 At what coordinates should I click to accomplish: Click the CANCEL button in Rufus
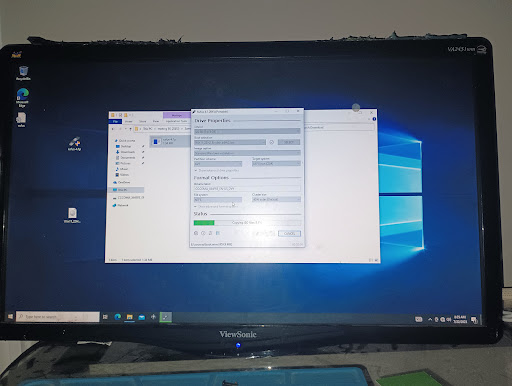pos(289,233)
